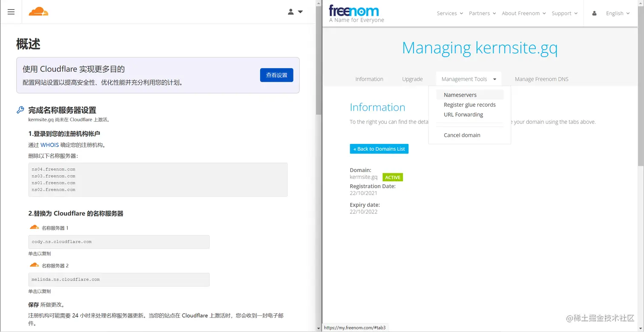The image size is (644, 332).
Task: Expand the Support dropdown in Freenom
Action: pyautogui.click(x=564, y=13)
